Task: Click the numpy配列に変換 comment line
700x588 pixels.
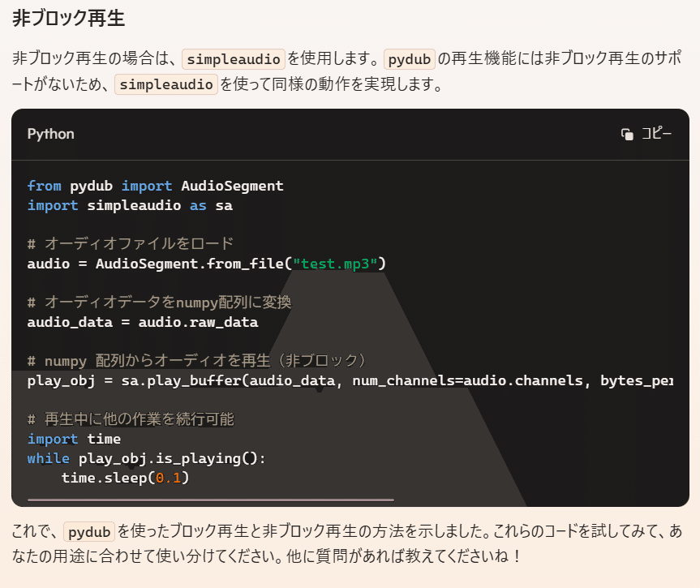Action: (159, 303)
